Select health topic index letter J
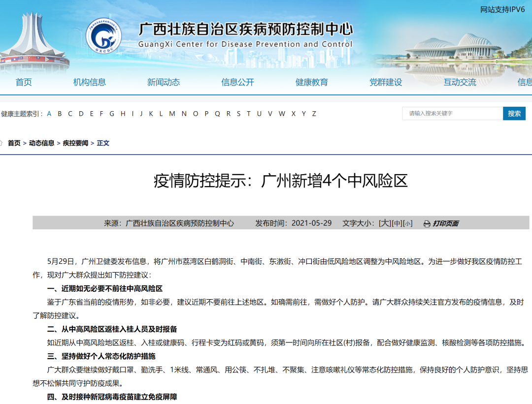Viewport: 532px width, 404px height. point(141,114)
